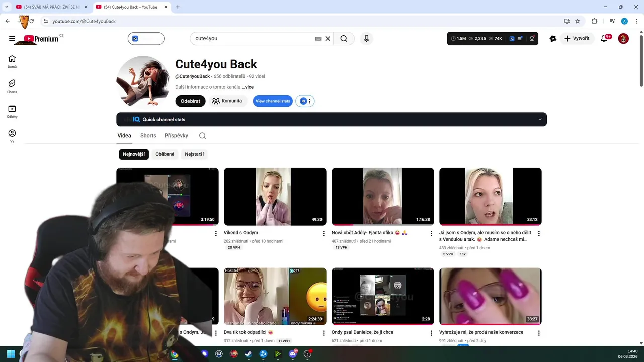
Task: Open Windows Start menu
Action: pos(11,354)
